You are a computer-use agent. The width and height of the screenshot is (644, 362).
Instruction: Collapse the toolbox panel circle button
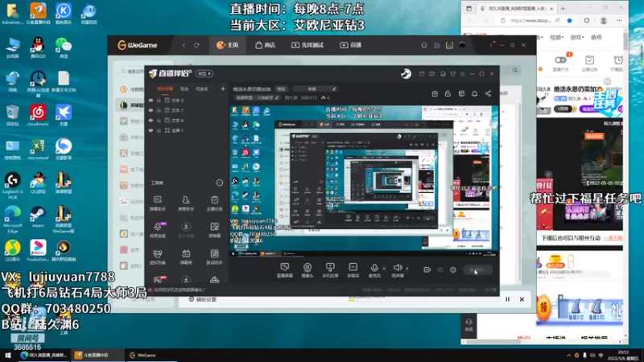[219, 183]
